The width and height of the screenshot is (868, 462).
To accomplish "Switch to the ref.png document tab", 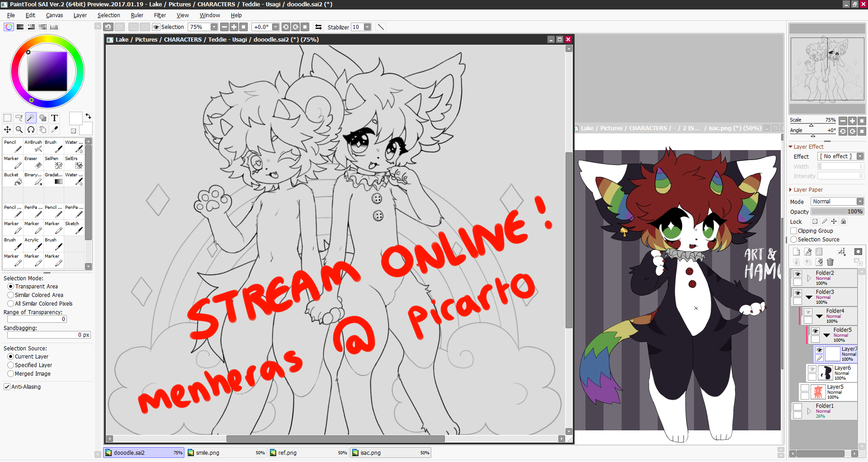I will [x=308, y=453].
